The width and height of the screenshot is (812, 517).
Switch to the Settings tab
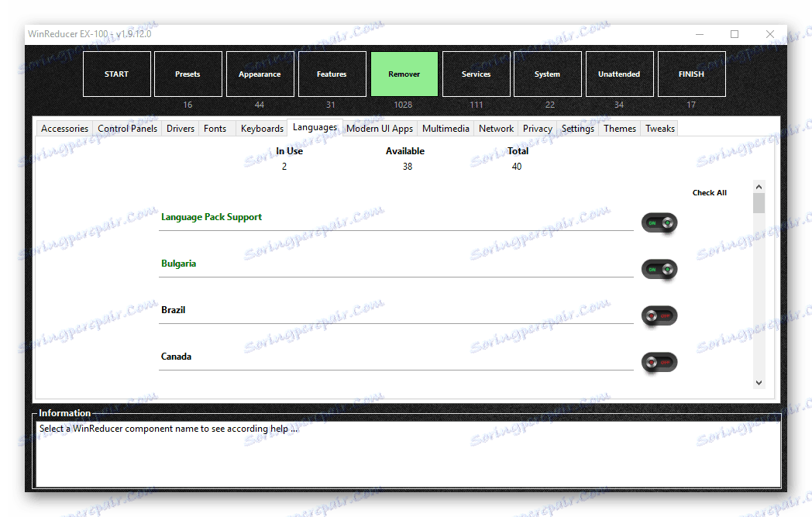[578, 129]
